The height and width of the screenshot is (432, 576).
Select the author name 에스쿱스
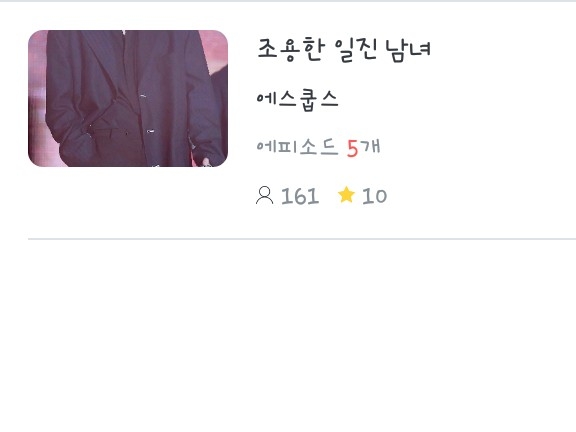pos(297,100)
